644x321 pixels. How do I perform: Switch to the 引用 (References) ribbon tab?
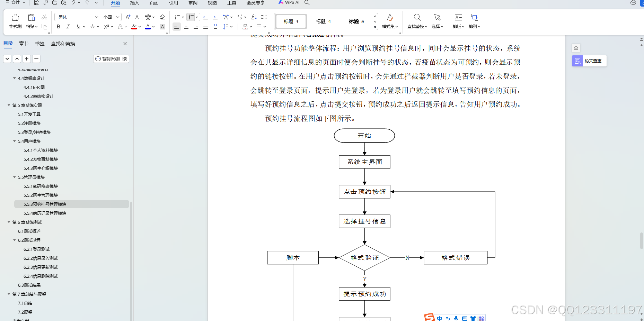[173, 3]
